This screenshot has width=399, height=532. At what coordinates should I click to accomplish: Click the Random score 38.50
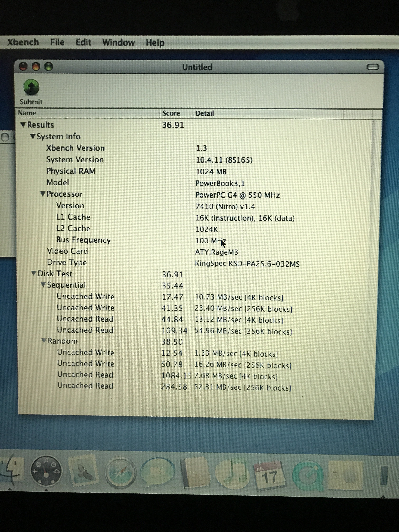tap(172, 342)
